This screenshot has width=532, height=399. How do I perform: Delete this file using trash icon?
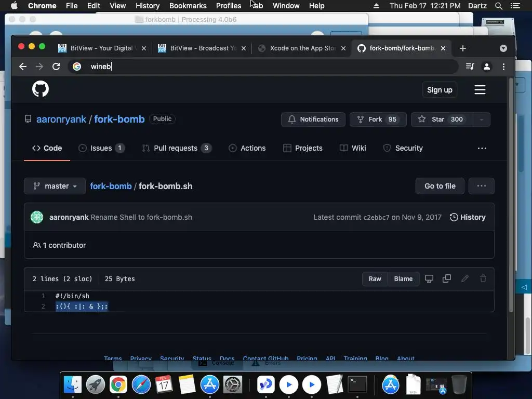click(x=483, y=279)
